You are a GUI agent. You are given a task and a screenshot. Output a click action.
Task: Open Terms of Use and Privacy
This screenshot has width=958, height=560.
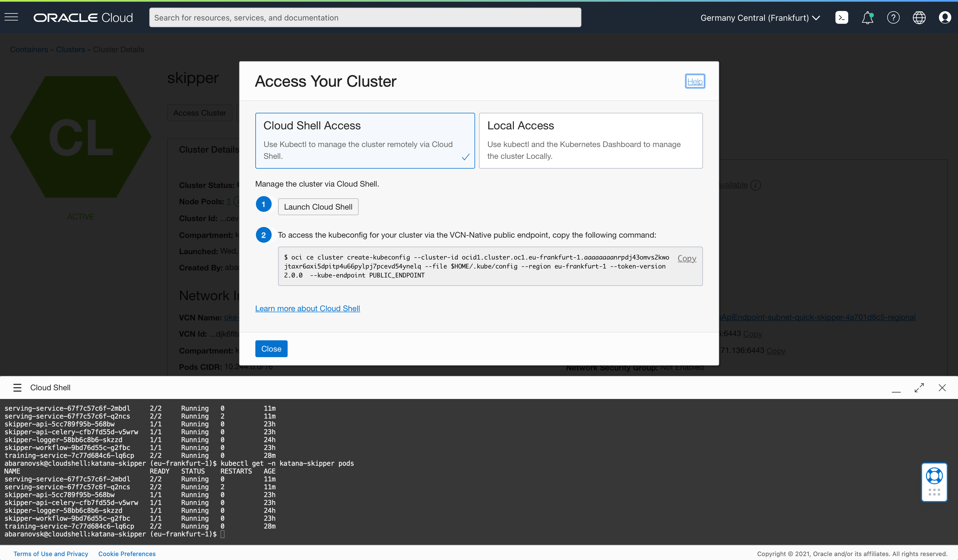click(51, 554)
